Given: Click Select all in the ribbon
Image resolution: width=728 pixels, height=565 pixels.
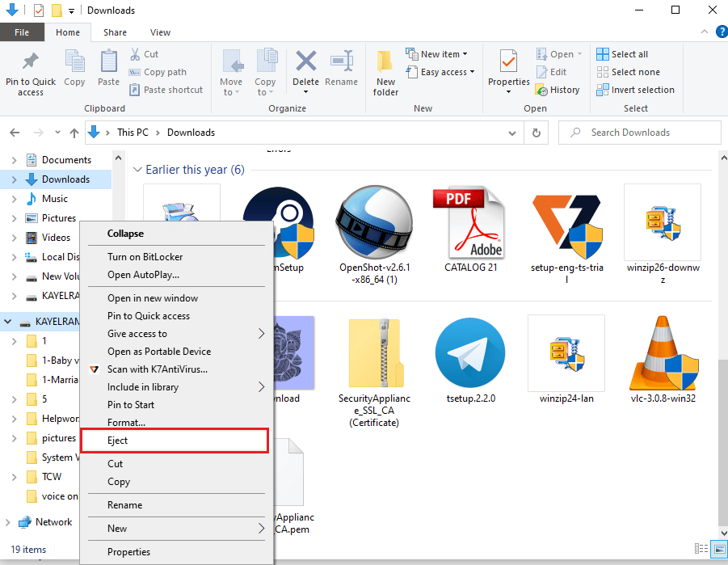Looking at the screenshot, I should (622, 54).
